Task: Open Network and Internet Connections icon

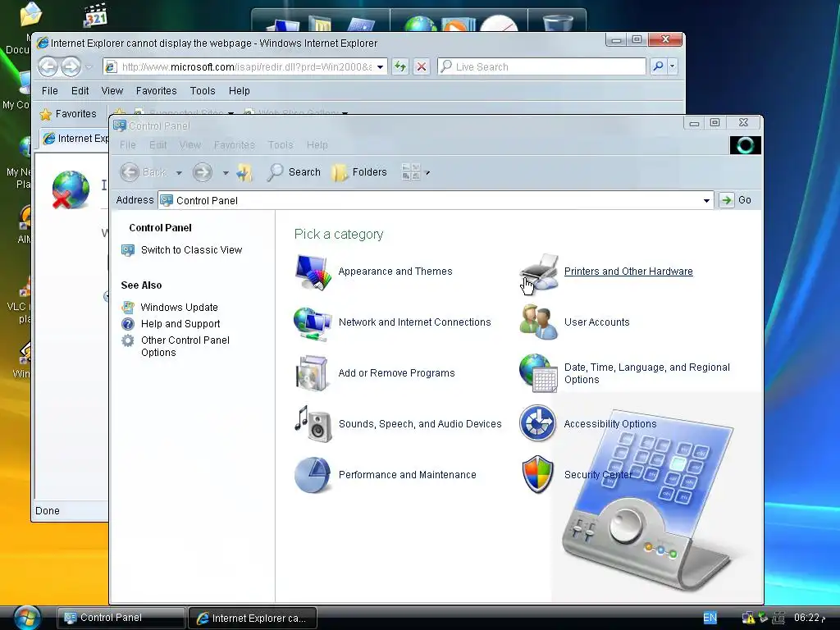Action: point(313,322)
